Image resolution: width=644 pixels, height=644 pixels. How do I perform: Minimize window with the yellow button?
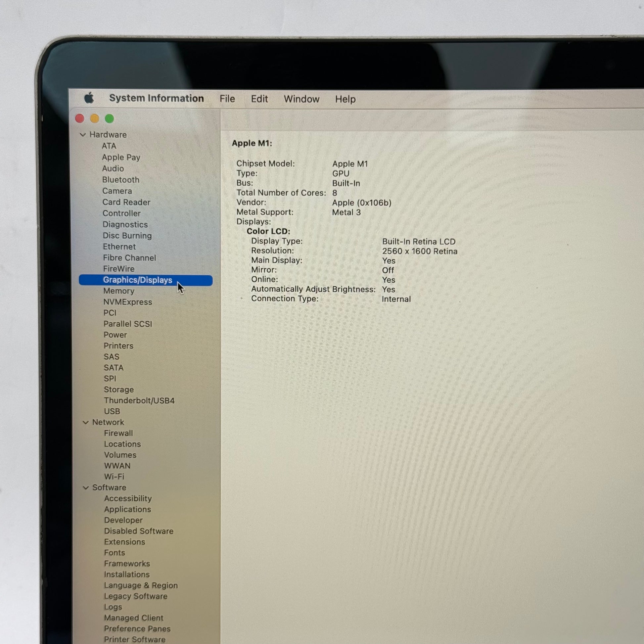point(95,118)
